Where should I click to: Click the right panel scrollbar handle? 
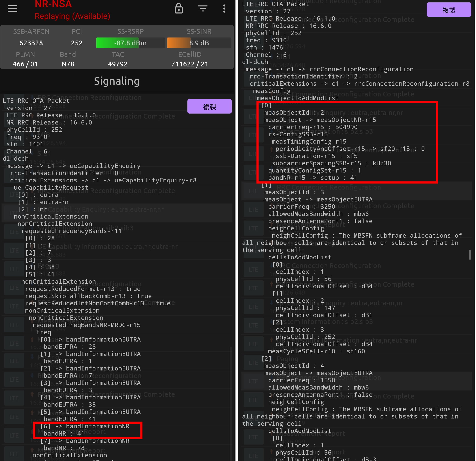pyautogui.click(x=470, y=255)
